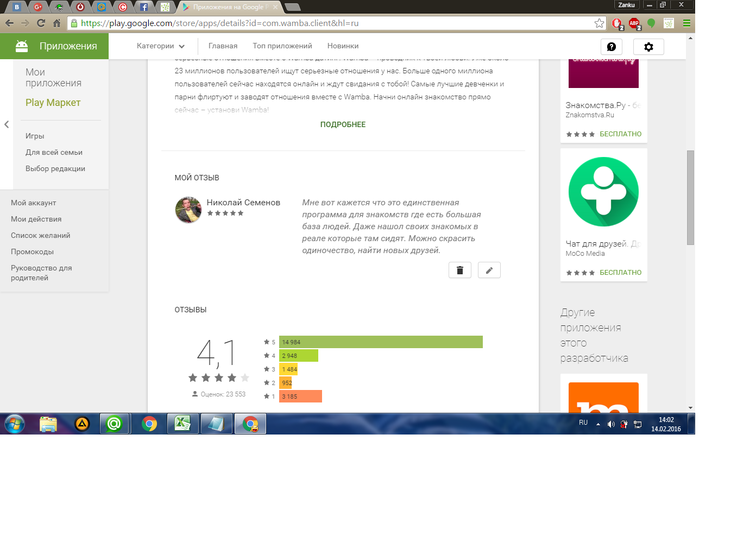Open Мои действия
This screenshot has height=535, width=756.
pos(36,219)
